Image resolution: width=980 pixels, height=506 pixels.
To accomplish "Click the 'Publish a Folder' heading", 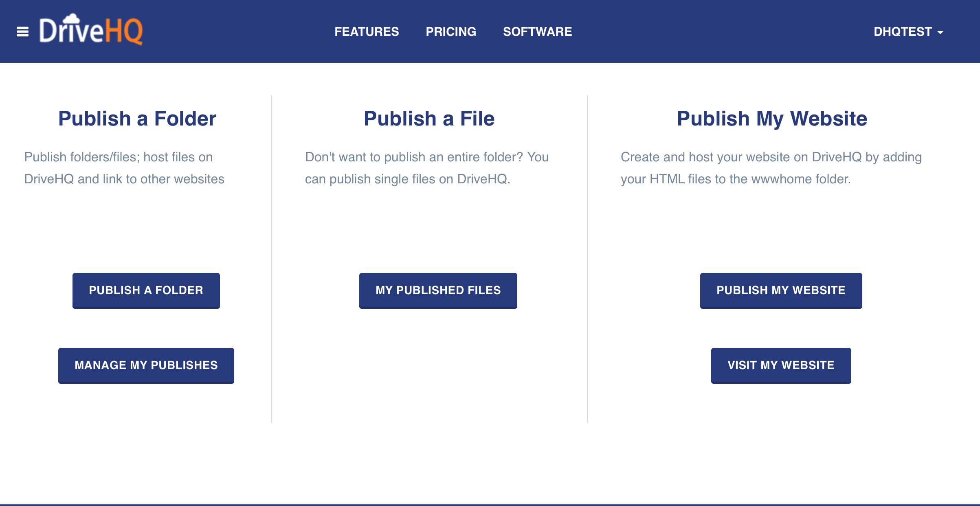I will click(x=137, y=119).
